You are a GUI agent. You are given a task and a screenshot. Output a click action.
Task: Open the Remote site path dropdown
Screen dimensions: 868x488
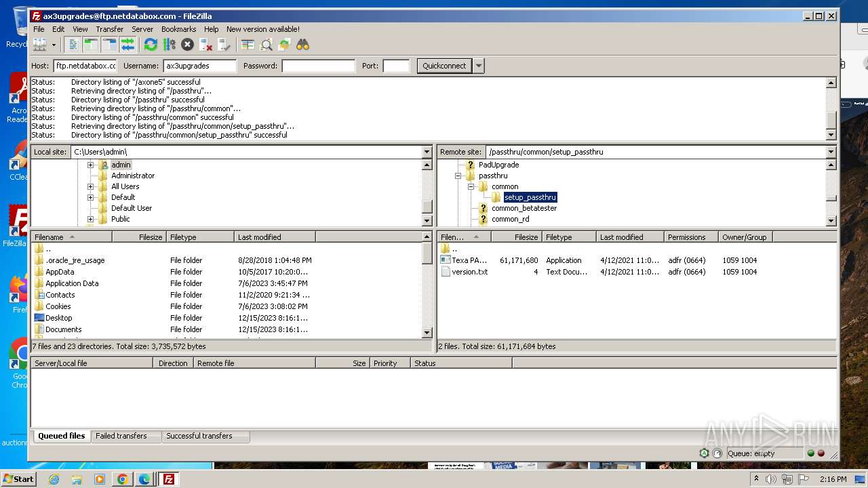pyautogui.click(x=831, y=152)
